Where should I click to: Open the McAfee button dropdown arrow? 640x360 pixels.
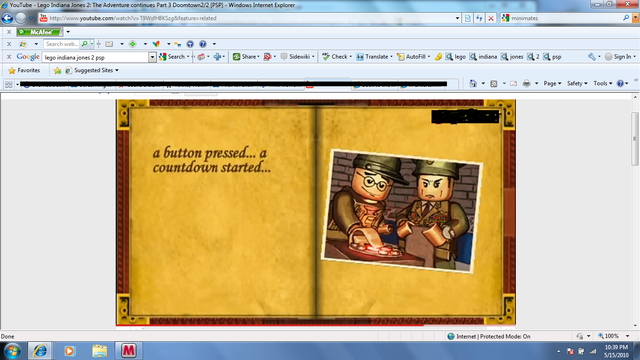click(68, 32)
